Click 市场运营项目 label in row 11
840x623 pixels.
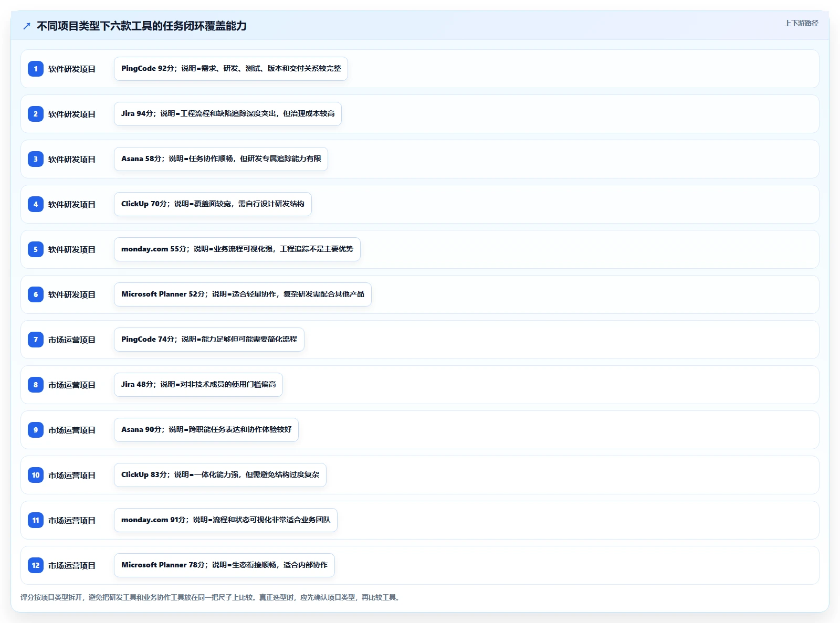[72, 520]
